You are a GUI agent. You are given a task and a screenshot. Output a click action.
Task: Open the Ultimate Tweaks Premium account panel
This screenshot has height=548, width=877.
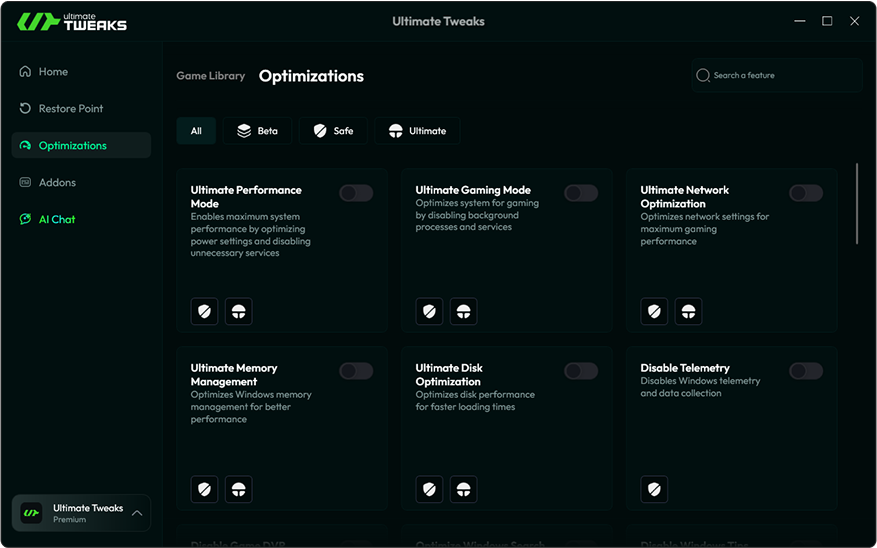click(81, 513)
